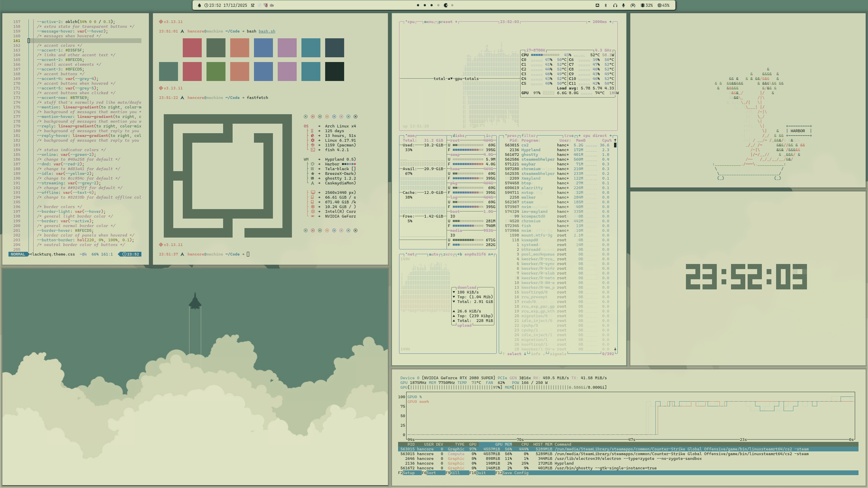This screenshot has height=488, width=868.
Task: Click the CPU usage 45% indicator
Action: click(664, 5)
